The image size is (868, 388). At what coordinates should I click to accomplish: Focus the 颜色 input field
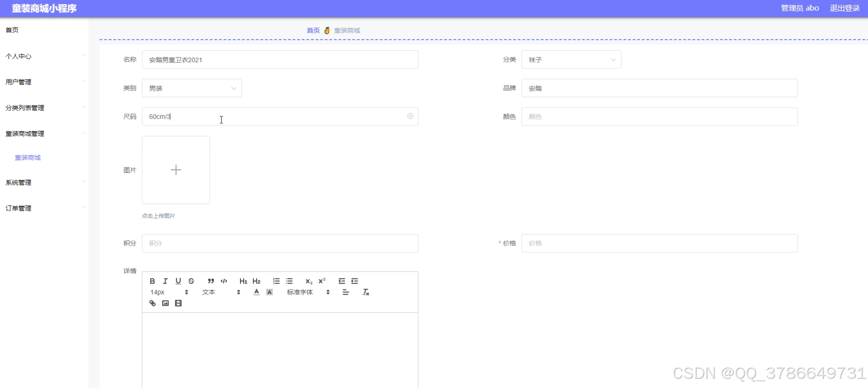pos(659,117)
